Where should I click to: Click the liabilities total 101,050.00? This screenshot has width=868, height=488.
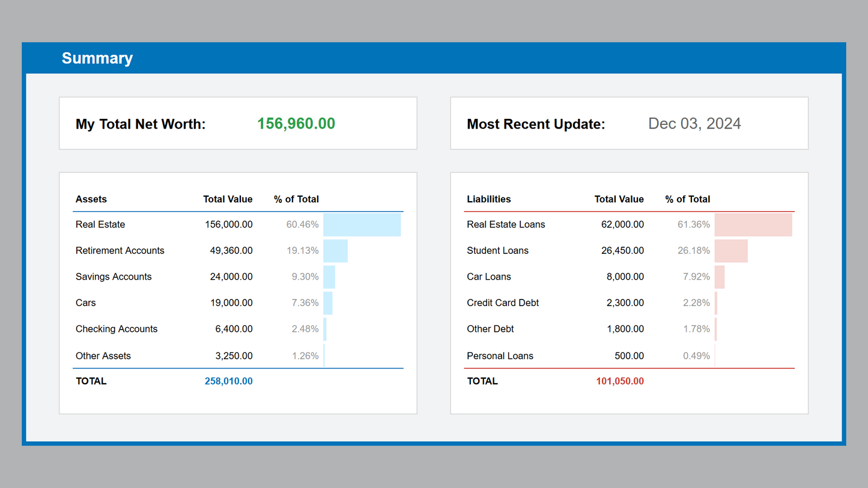620,381
